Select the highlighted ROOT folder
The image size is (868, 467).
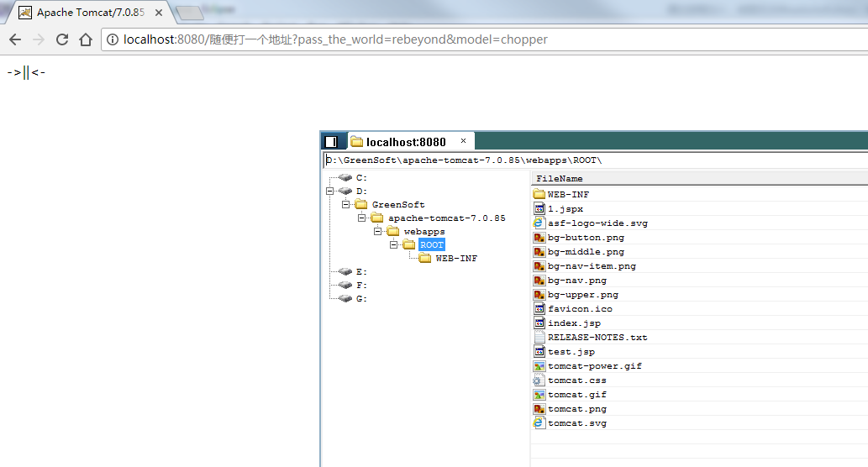(432, 244)
